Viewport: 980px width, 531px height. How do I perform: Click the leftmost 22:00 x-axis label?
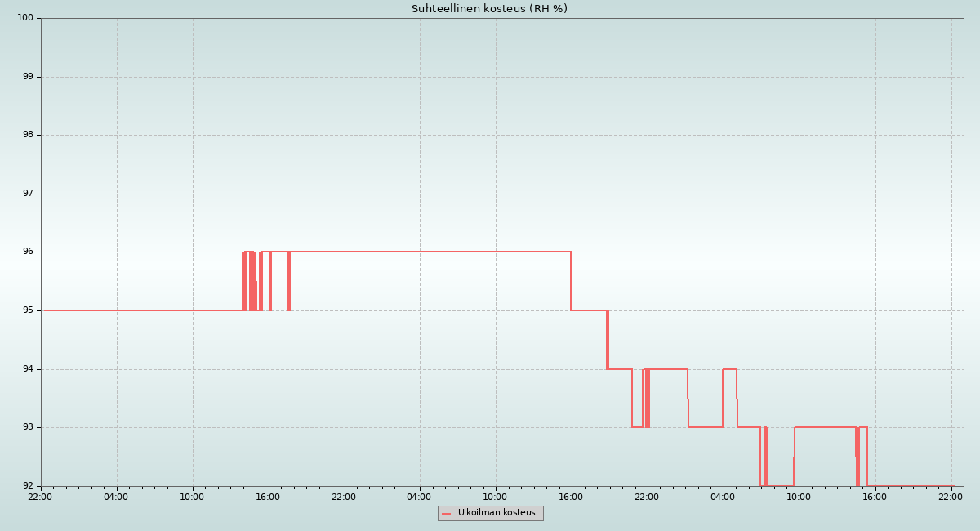tap(40, 497)
